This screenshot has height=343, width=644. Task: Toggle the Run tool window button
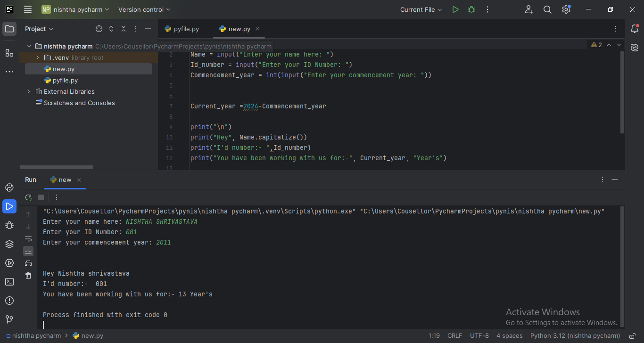point(9,206)
